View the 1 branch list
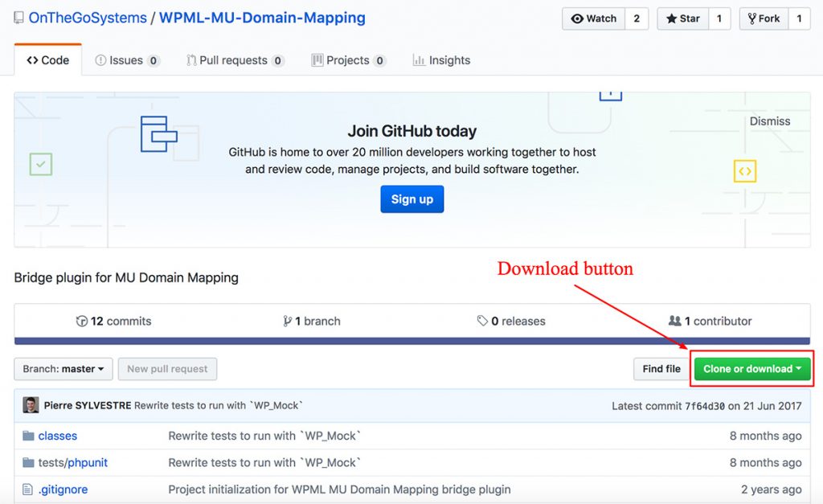 click(x=312, y=321)
